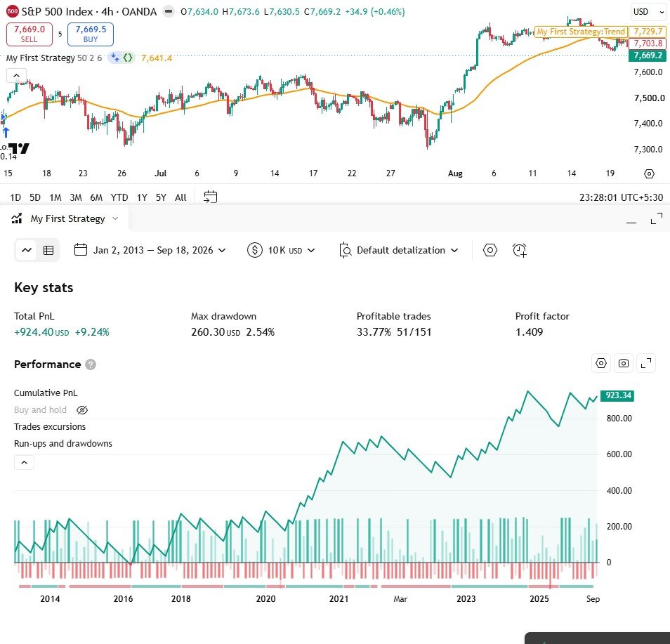Click the Profit factor 1.409 value
The height and width of the screenshot is (644, 670).
pyautogui.click(x=529, y=332)
